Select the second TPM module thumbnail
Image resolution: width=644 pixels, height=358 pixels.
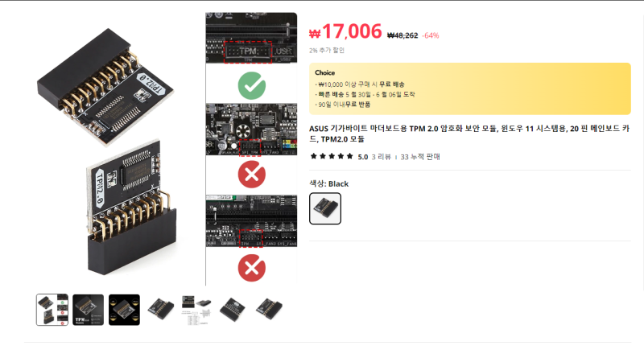[x=88, y=310]
